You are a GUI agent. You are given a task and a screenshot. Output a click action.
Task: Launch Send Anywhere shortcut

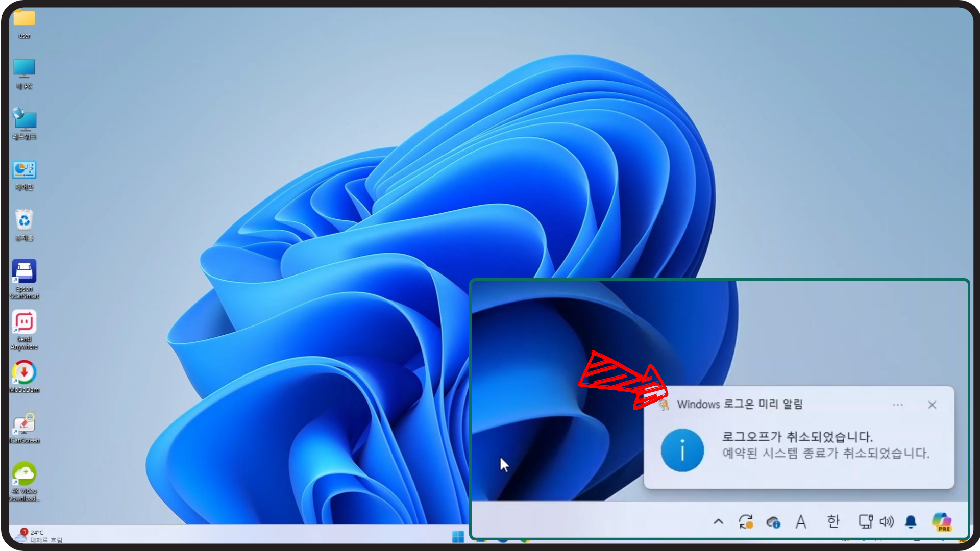point(24,322)
